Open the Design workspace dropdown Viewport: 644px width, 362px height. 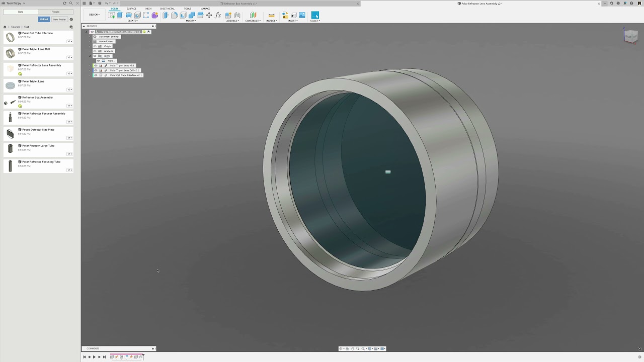point(94,15)
